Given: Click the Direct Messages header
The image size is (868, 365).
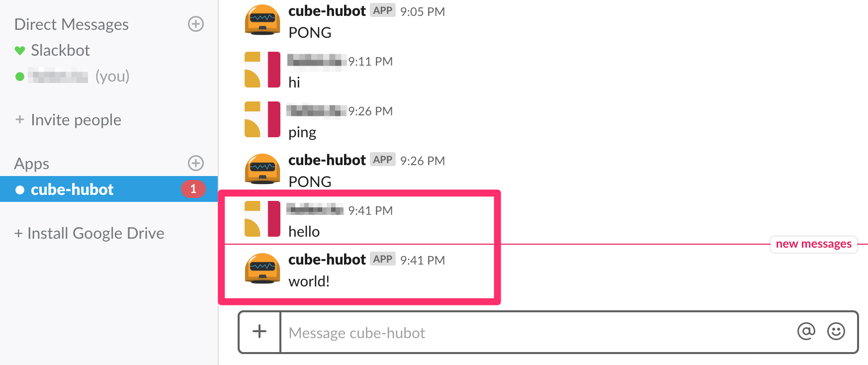Looking at the screenshot, I should tap(72, 24).
